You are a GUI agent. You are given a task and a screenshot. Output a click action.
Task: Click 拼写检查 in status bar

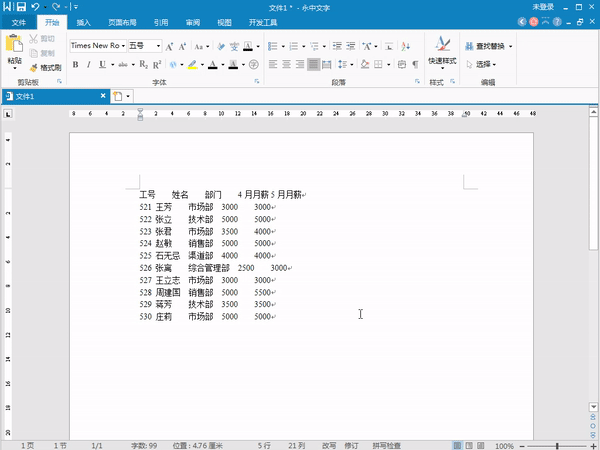point(386,445)
